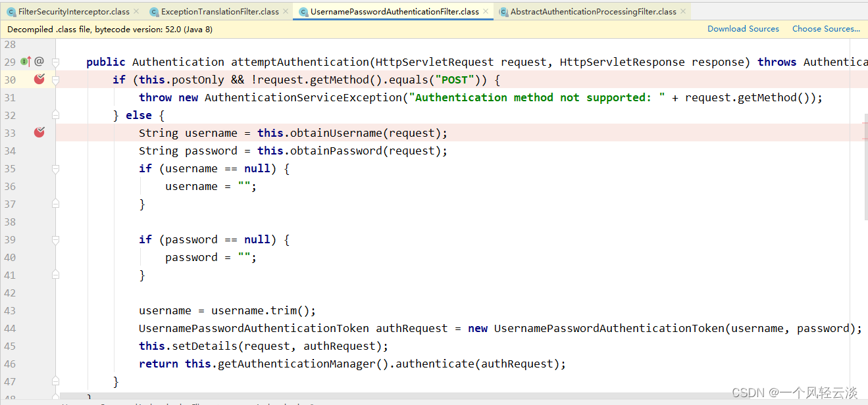Viewport: 868px width, 405px height.
Task: Click obtainPassword on line 34
Action: coord(336,151)
